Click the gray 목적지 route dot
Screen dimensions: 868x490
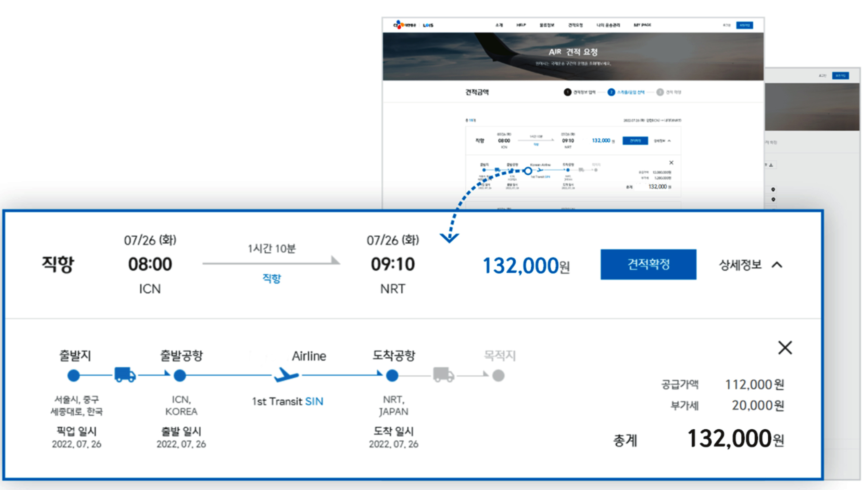point(498,376)
